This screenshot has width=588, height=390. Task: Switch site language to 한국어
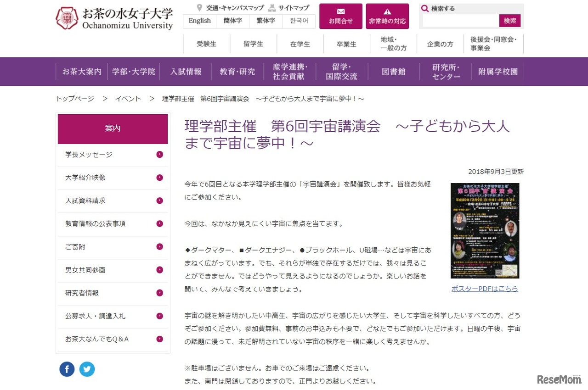click(299, 21)
